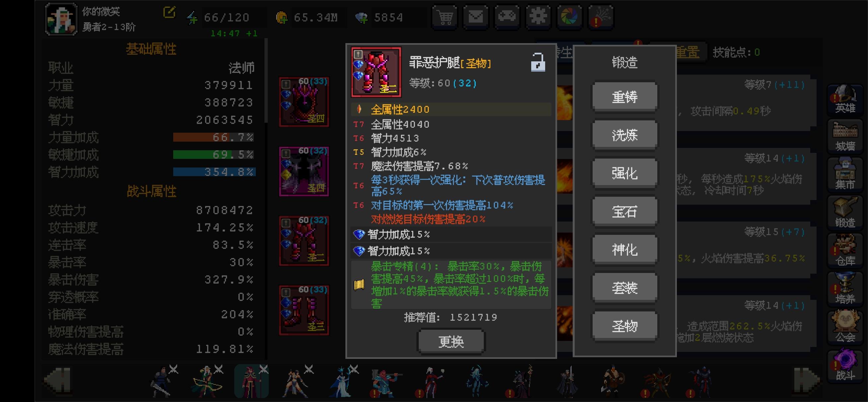Choose 重铸 in the forge menu
Viewport: 868px width, 402px height.
point(625,97)
